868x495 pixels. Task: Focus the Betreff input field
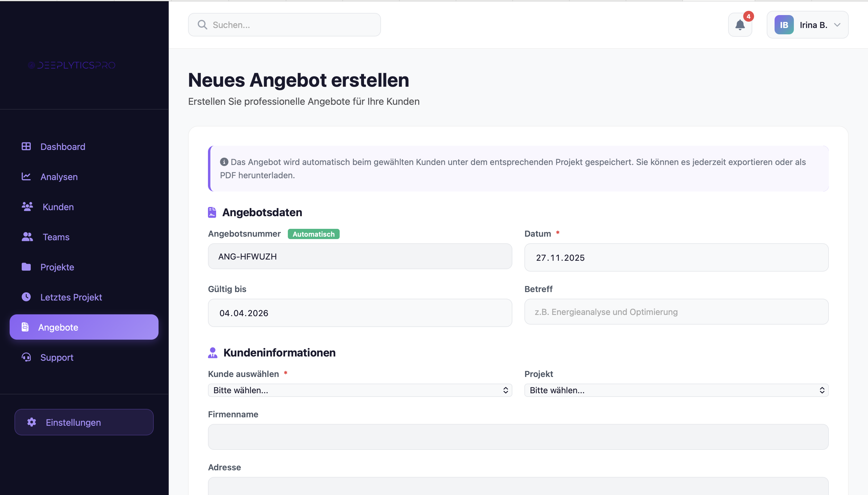click(676, 312)
